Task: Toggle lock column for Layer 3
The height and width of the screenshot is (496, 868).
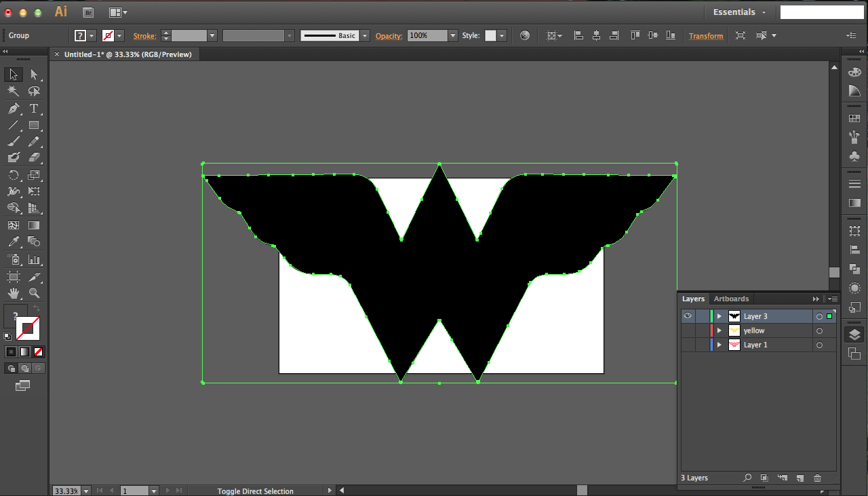Action: tap(702, 316)
